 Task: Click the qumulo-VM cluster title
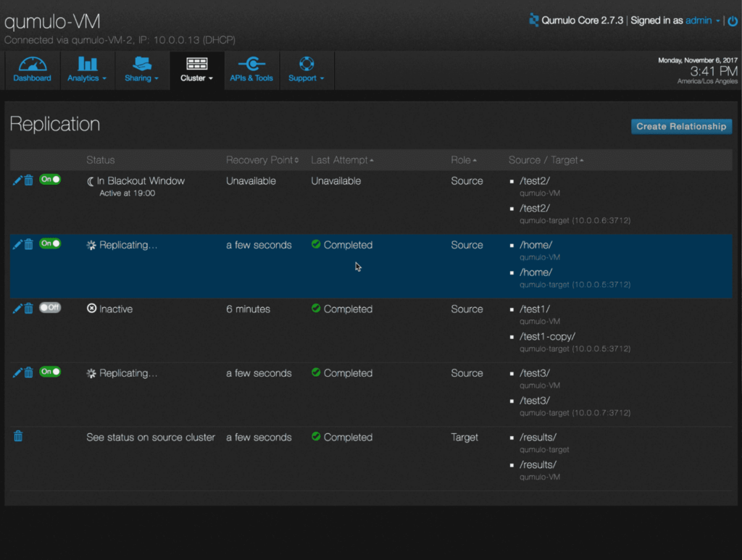pos(52,22)
